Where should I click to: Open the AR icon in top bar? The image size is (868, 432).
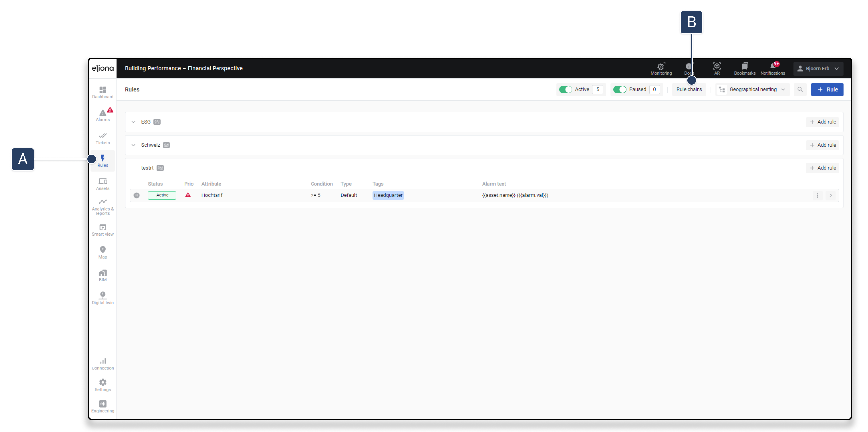click(x=717, y=68)
